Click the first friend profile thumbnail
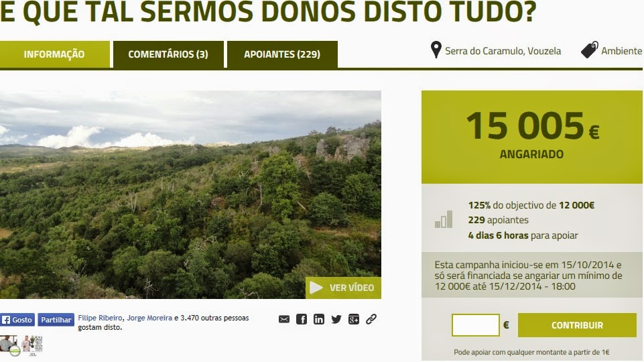 click(x=9, y=345)
